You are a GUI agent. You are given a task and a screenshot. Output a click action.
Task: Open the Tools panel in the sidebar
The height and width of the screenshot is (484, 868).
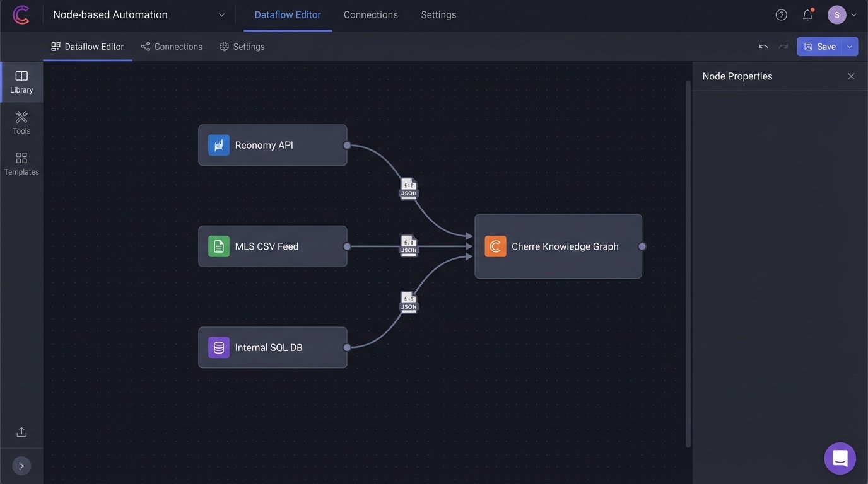[21, 122]
